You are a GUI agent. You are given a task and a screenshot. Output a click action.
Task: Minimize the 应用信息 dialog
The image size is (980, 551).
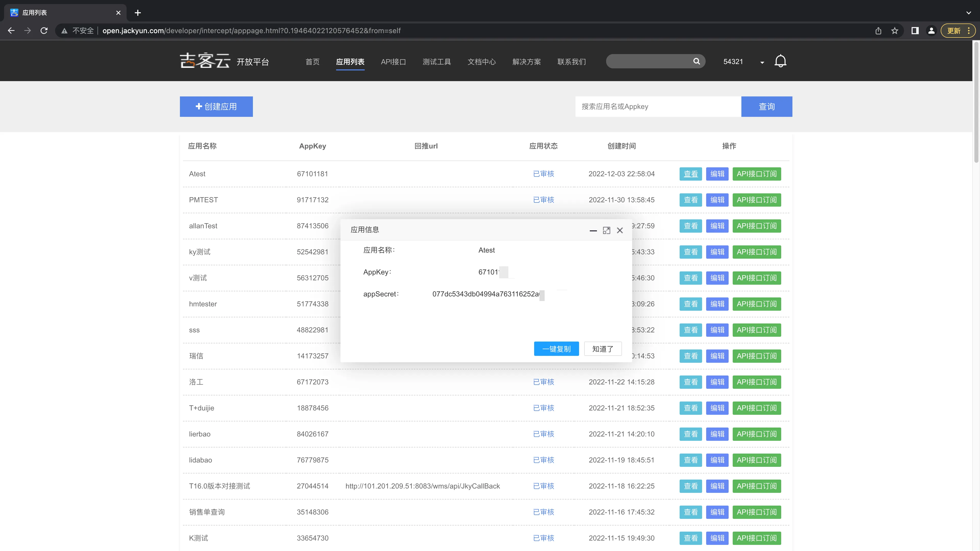pyautogui.click(x=593, y=230)
